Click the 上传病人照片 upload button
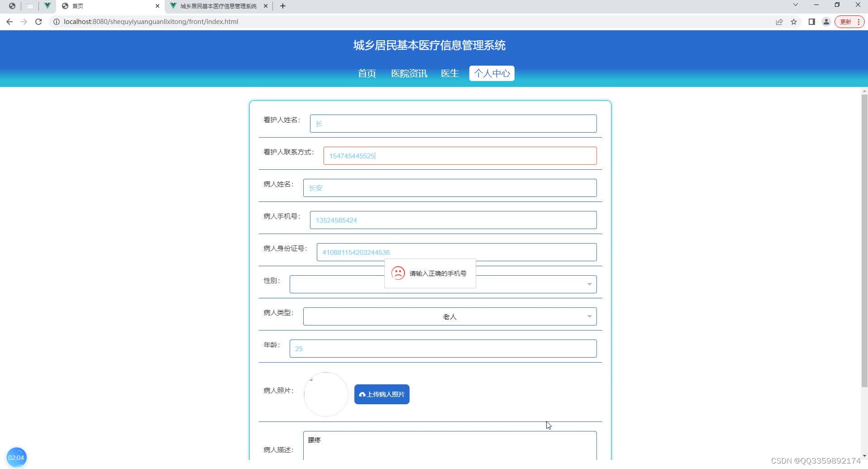This screenshot has height=469, width=868. 382,394
